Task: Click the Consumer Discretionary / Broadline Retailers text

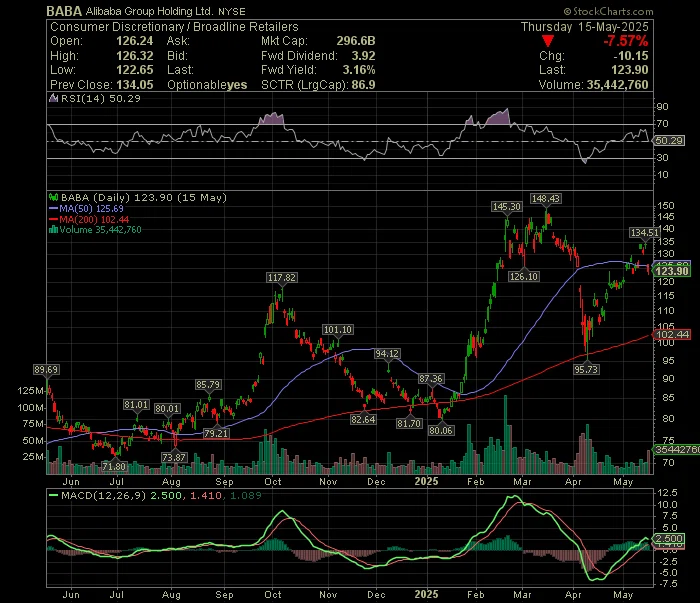Action: click(174, 27)
